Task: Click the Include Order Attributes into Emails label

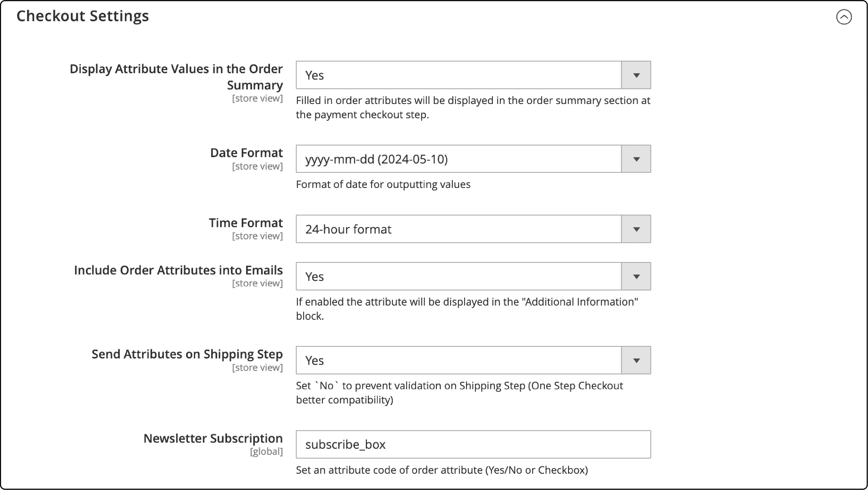Action: coord(178,270)
